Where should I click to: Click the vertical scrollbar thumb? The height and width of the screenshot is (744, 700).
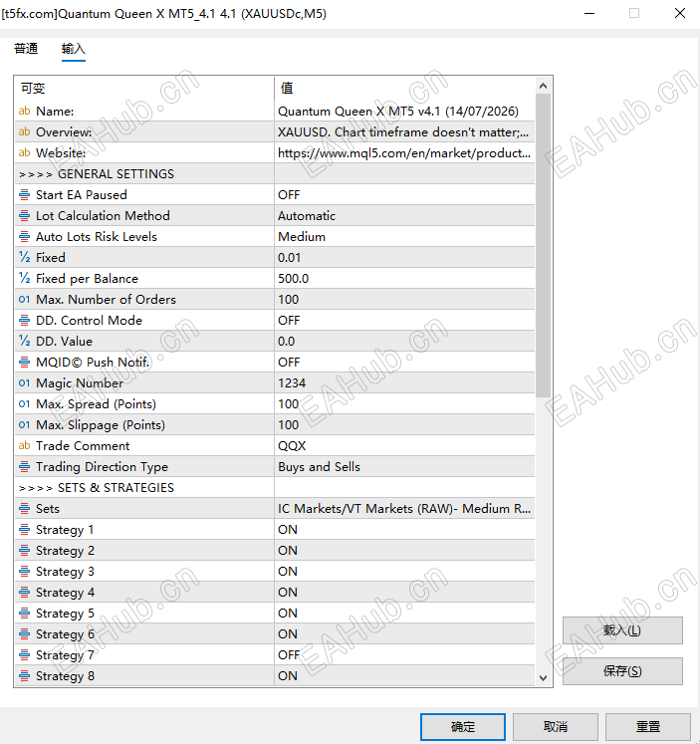click(544, 245)
